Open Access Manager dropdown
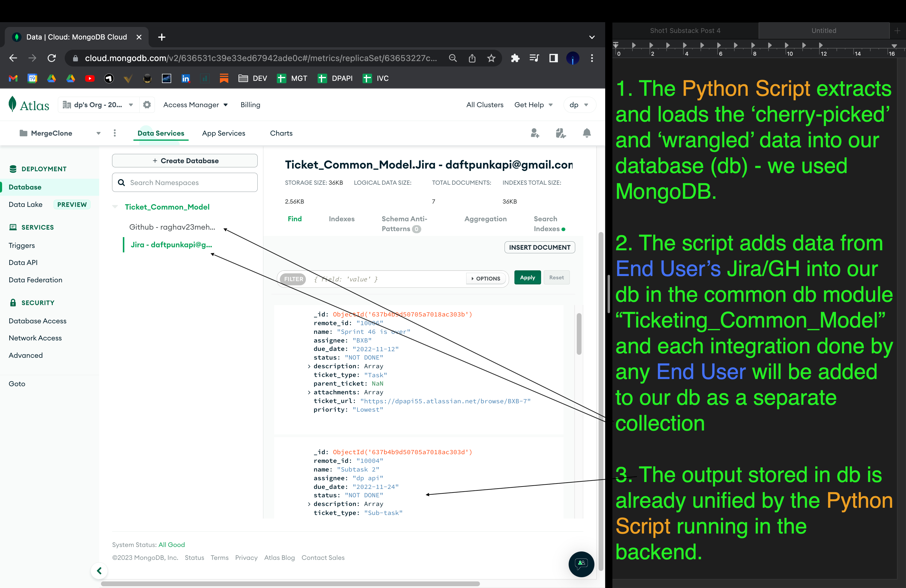This screenshot has width=906, height=588. [195, 105]
